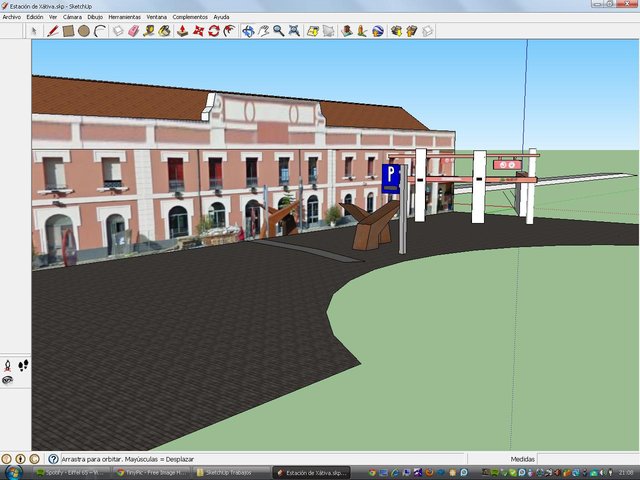
Task: Activate the Paint Bucket tool
Action: point(165,31)
